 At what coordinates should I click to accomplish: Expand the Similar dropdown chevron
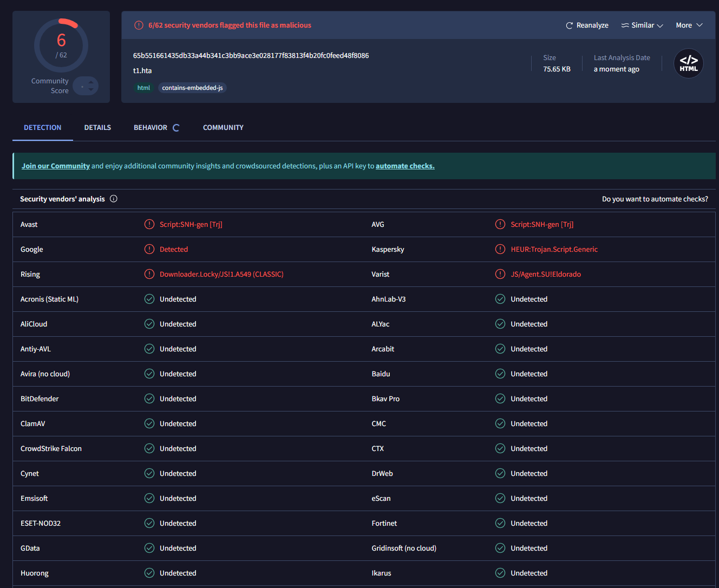pyautogui.click(x=660, y=26)
